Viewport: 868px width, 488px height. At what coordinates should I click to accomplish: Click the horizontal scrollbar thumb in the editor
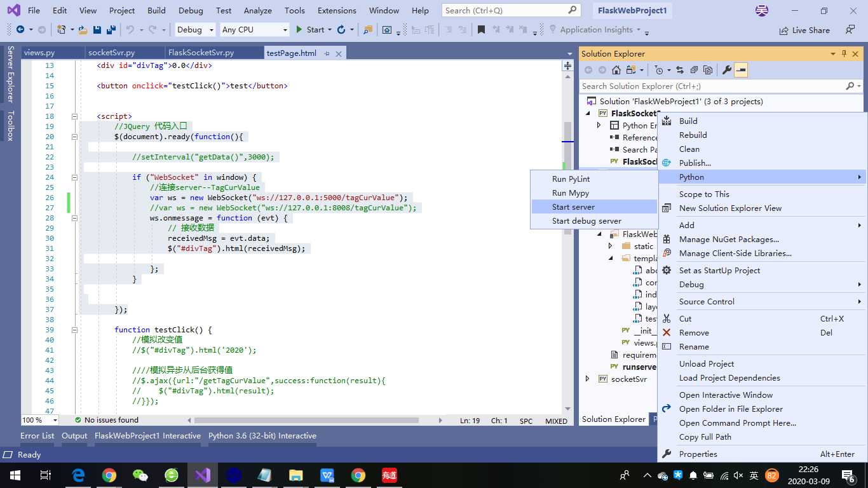pos(306,420)
